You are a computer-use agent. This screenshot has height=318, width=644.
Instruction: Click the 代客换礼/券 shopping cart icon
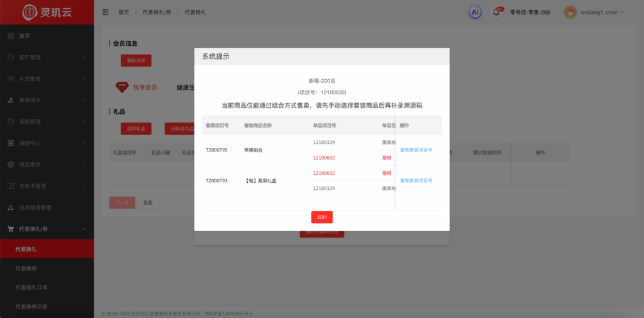[x=11, y=229]
